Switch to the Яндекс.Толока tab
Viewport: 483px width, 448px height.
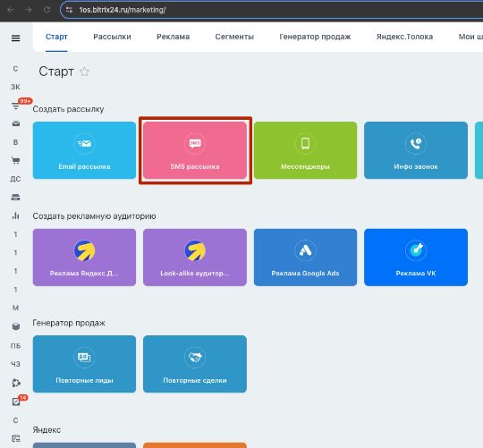click(x=405, y=37)
